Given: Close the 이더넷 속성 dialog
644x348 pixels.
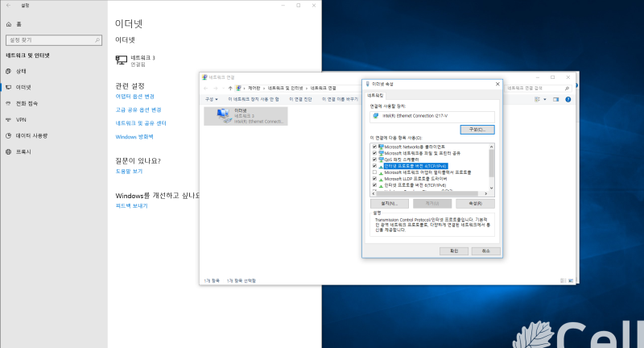Looking at the screenshot, I should (x=497, y=84).
